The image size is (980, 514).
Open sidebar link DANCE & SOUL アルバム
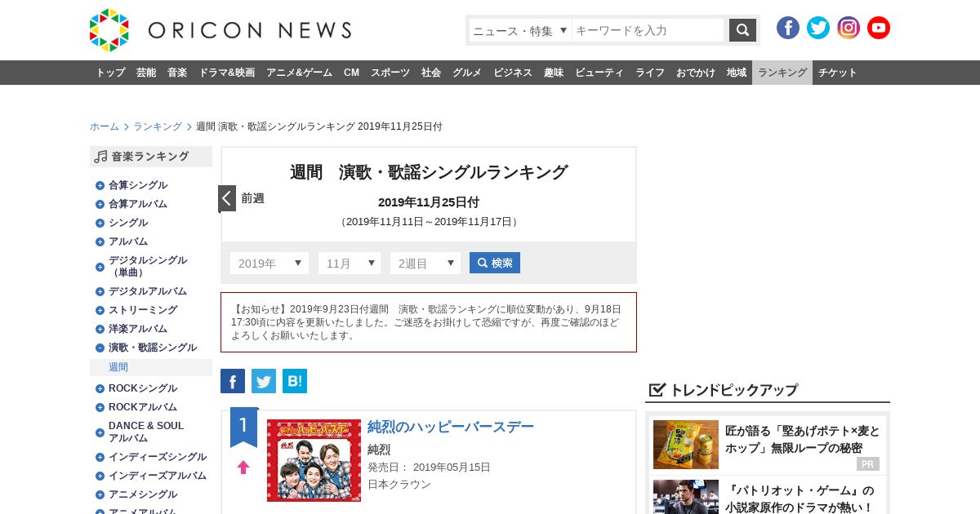point(146,432)
